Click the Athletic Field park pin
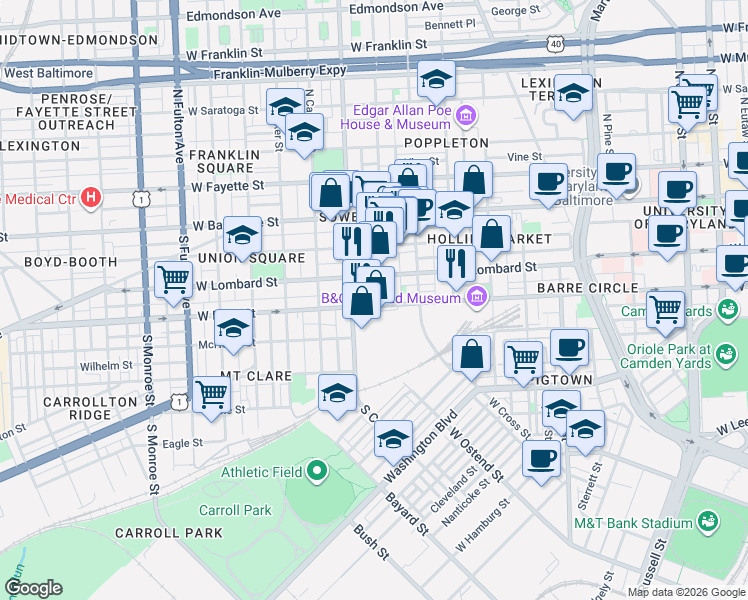This screenshot has width=748, height=600. tap(317, 472)
